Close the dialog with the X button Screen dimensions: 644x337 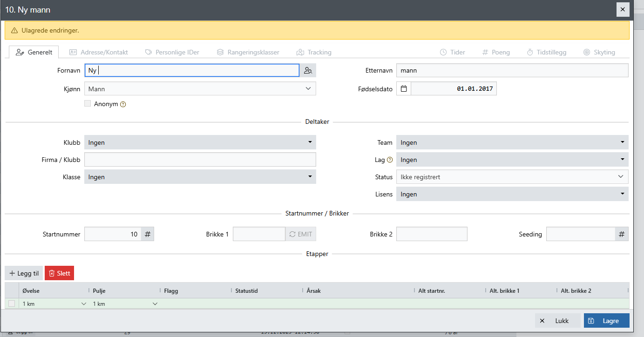(623, 9)
